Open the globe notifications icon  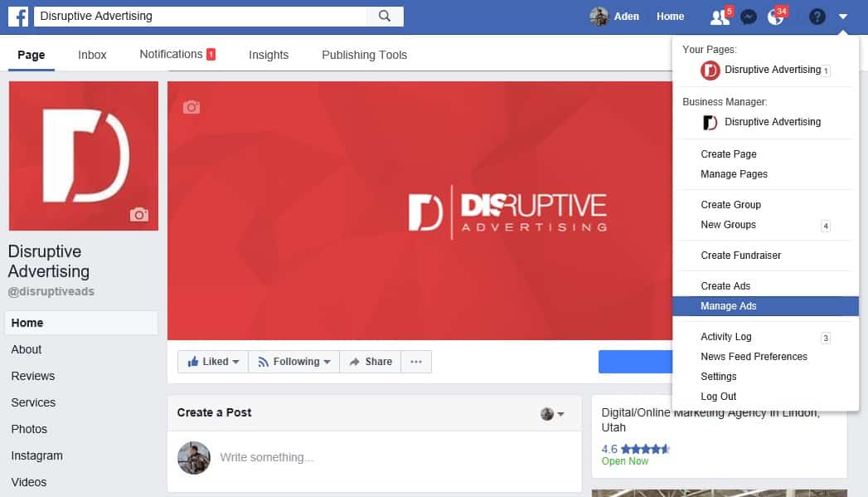point(775,17)
